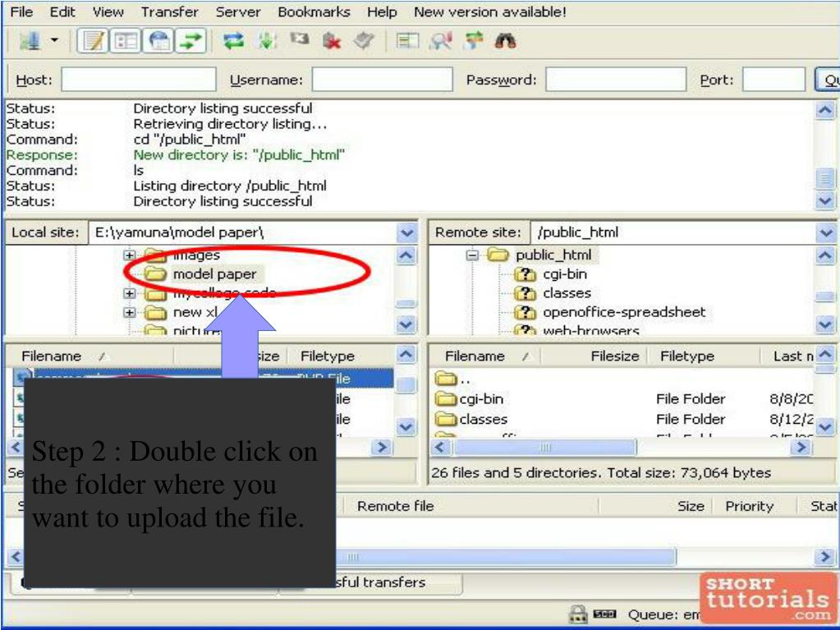Open the Help menu
This screenshot has width=840, height=630.
(x=382, y=11)
